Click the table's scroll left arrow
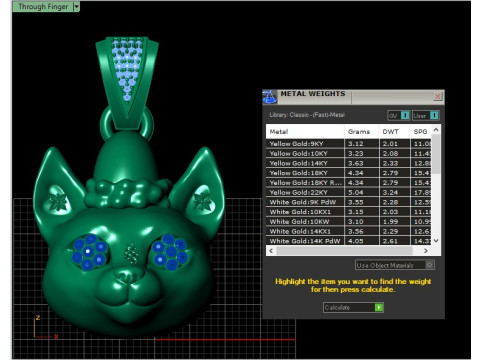 pyautogui.click(x=271, y=251)
